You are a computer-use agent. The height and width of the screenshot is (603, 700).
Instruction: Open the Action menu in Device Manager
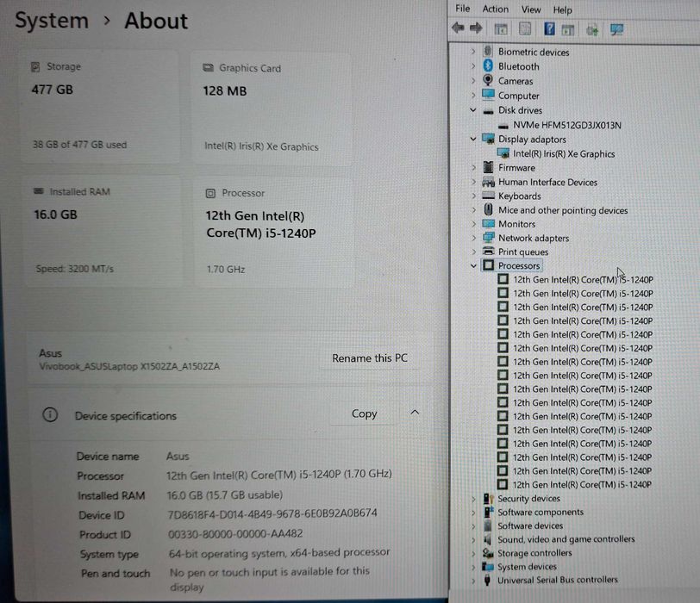495,9
